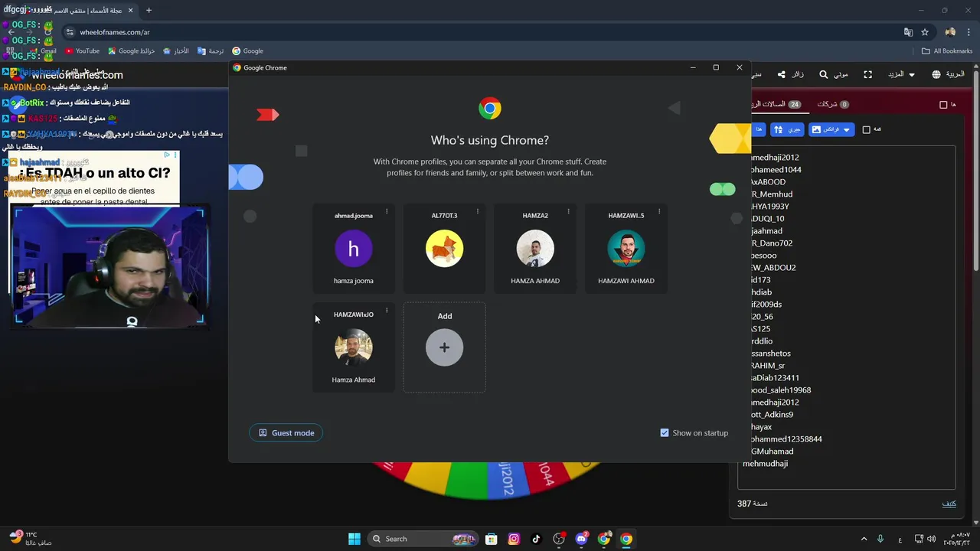Open the three-dot menu for HAMZA.2 profile
The height and width of the screenshot is (551, 980).
[x=568, y=211]
